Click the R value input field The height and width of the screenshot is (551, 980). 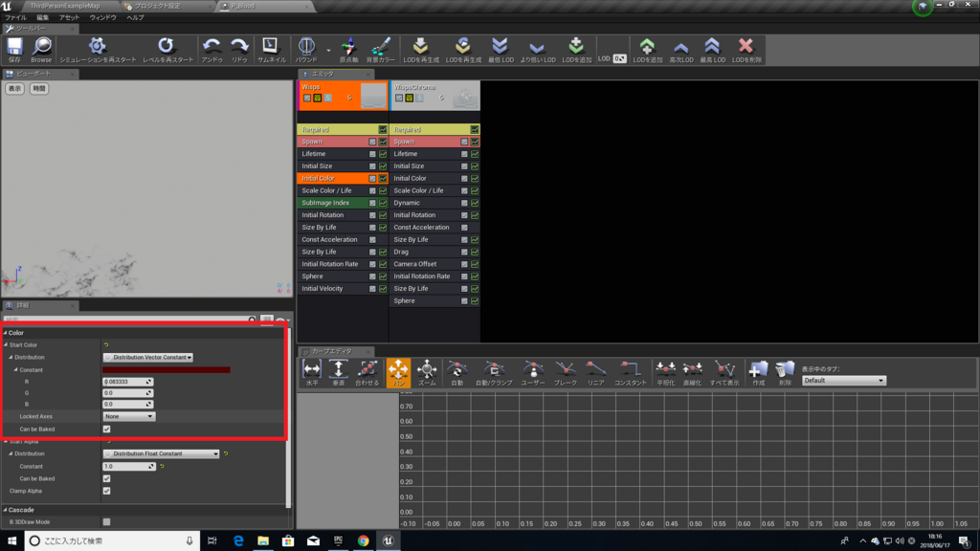click(x=127, y=382)
